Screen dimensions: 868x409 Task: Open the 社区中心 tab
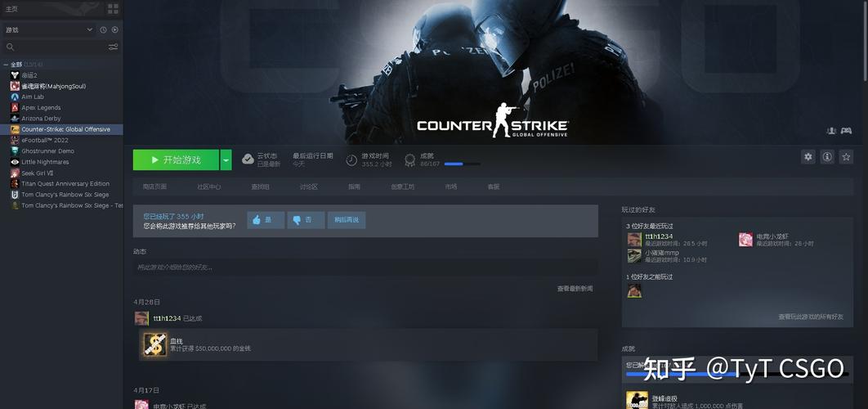pos(208,187)
